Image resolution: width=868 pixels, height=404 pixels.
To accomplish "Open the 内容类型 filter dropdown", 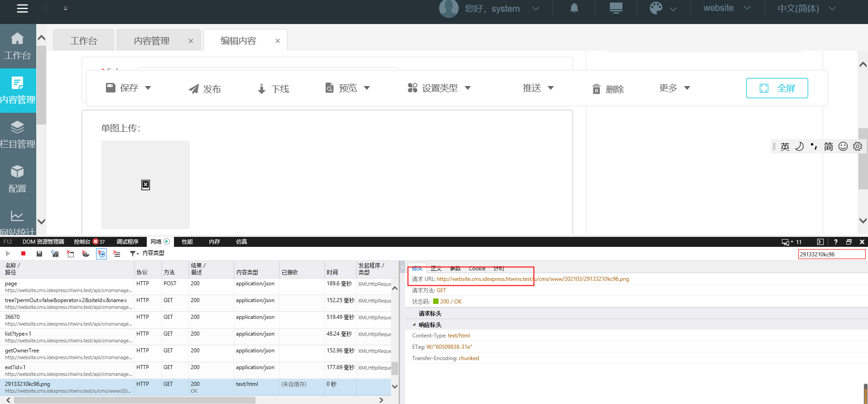I will 147,253.
